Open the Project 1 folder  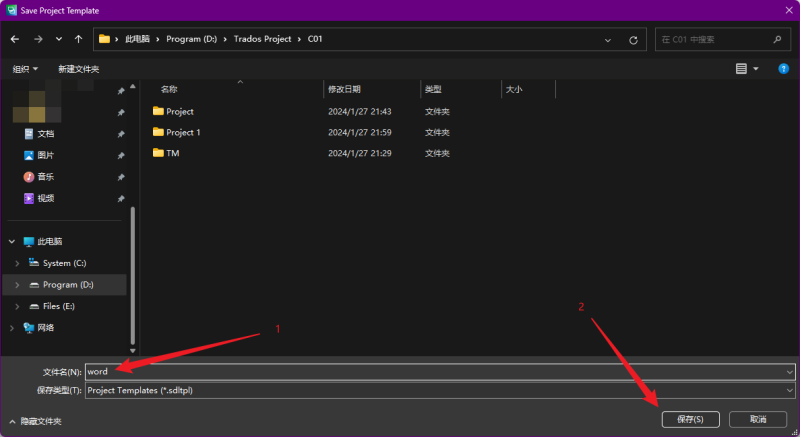point(183,132)
